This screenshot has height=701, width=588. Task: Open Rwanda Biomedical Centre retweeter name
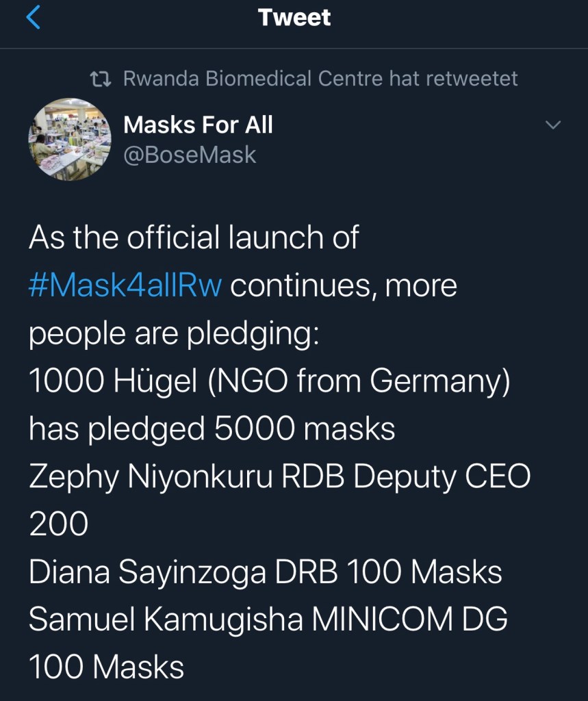tap(253, 79)
